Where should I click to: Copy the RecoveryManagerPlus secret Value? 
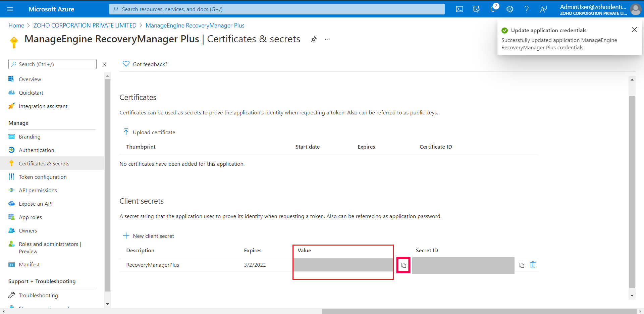[x=403, y=265]
